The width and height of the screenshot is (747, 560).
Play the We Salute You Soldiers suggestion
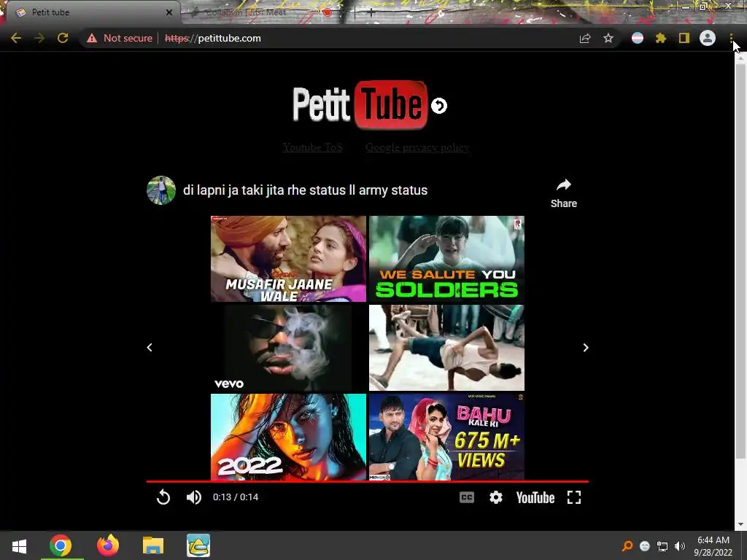[446, 259]
